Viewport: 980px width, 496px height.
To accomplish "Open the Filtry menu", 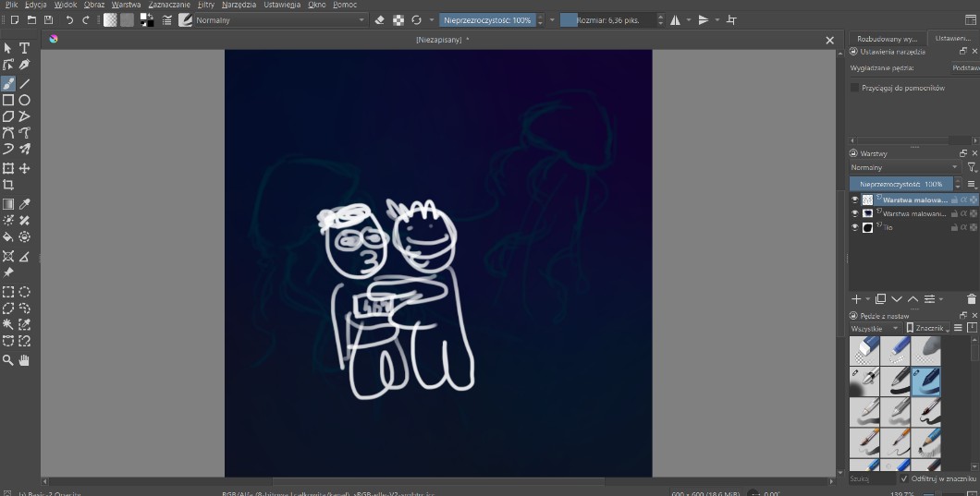I will (205, 5).
